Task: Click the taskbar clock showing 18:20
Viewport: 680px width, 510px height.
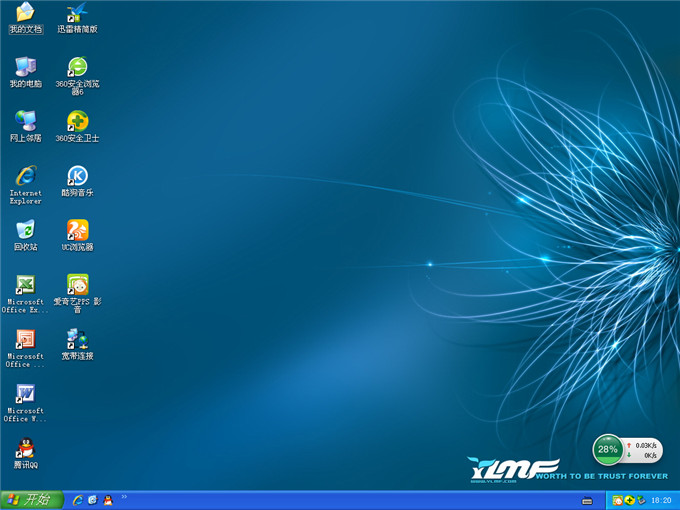Action: click(660, 500)
